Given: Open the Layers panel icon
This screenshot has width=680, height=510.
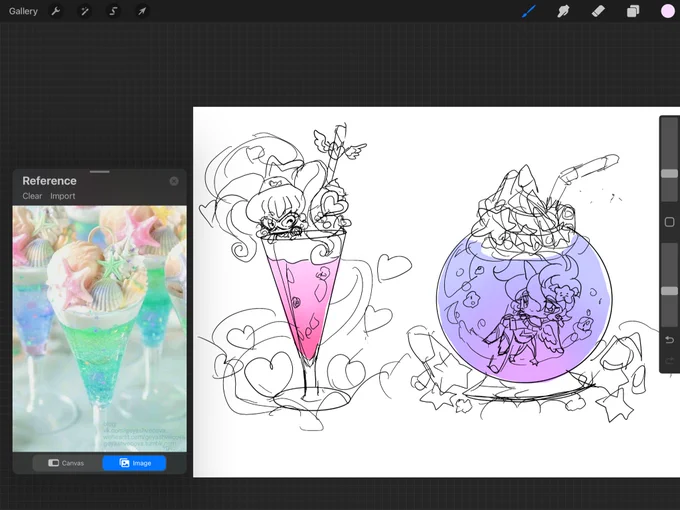Looking at the screenshot, I should point(633,11).
